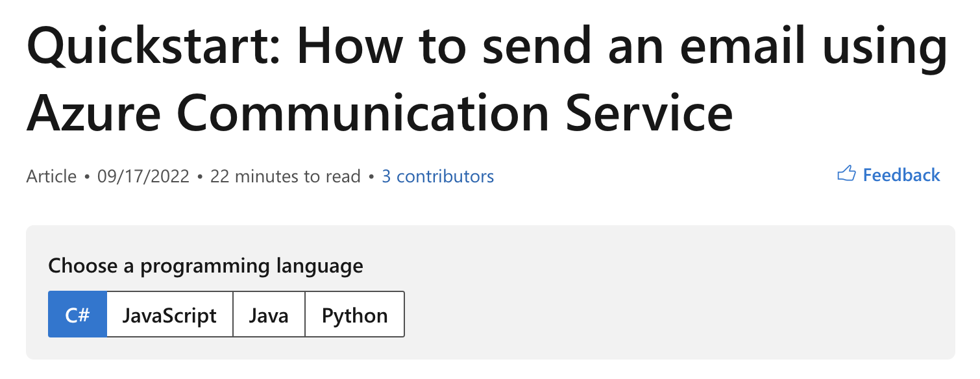Switch to the JavaScript language tab
This screenshot has height=379, width=980.
tap(169, 314)
